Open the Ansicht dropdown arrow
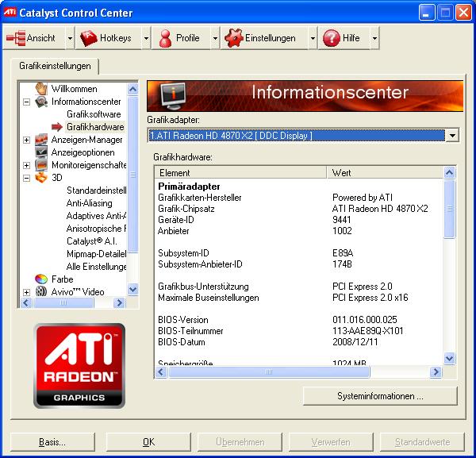The image size is (476, 458). point(70,38)
